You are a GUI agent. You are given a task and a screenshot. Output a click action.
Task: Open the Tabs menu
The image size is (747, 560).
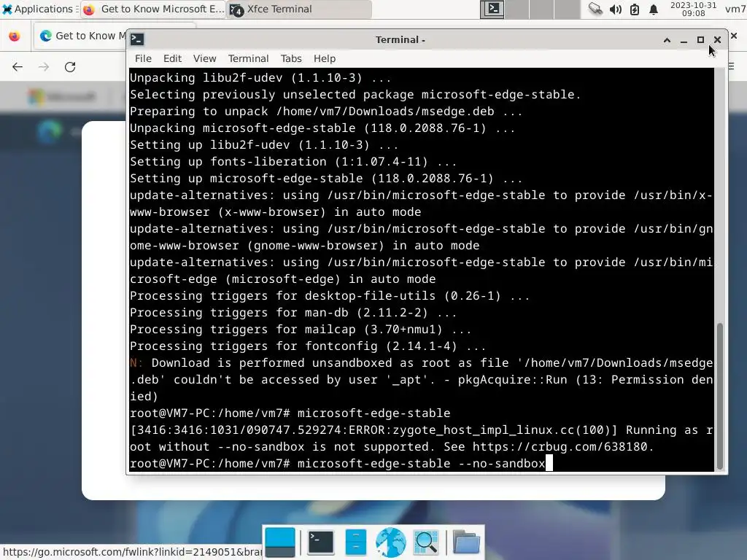pyautogui.click(x=290, y=58)
